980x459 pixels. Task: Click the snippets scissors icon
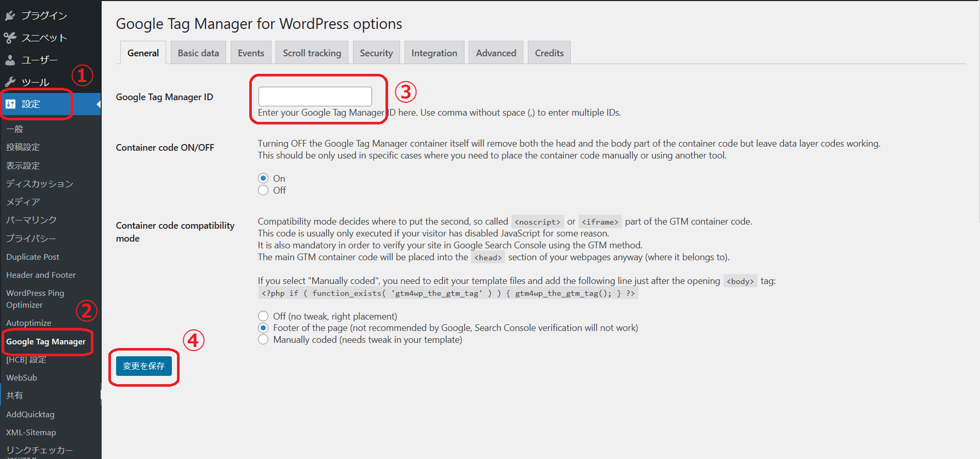(10, 38)
